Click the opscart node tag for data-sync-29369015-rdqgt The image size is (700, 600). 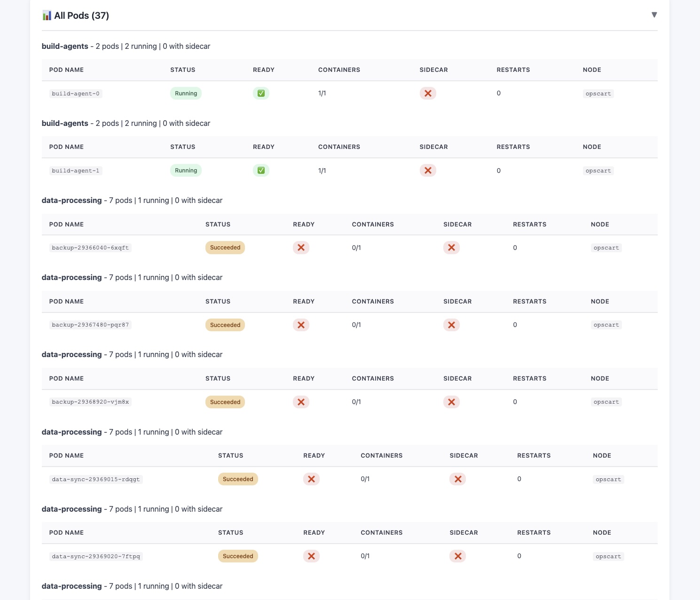608,479
